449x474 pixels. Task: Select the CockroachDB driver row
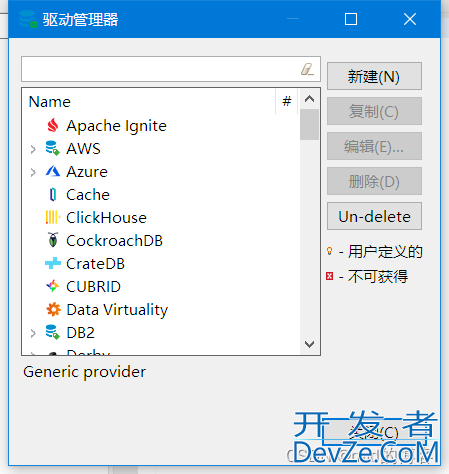pyautogui.click(x=161, y=240)
